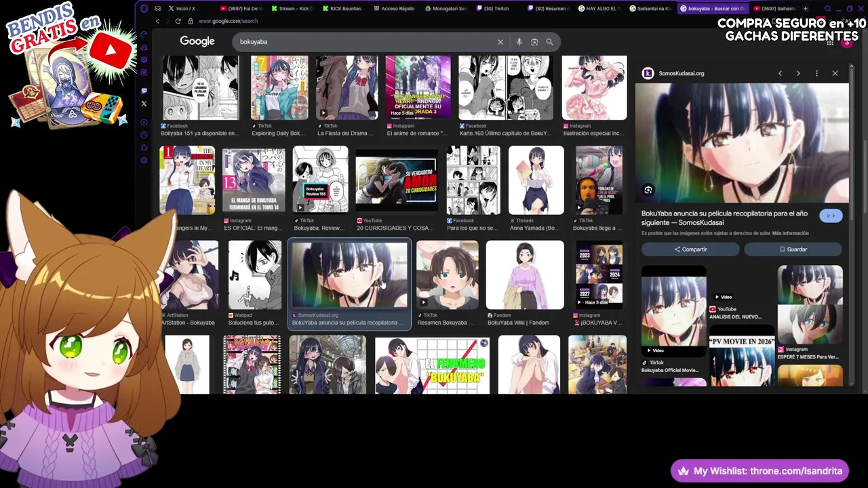
Task: Open selected SomosKudasai result thumbnail
Action: pos(350,275)
